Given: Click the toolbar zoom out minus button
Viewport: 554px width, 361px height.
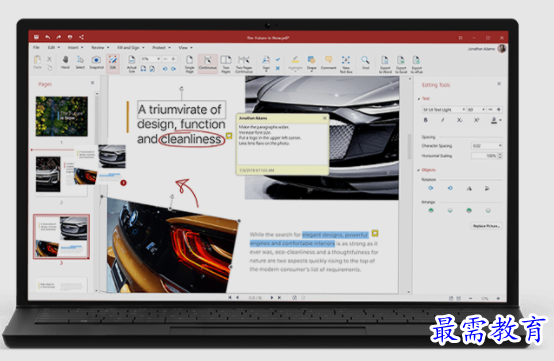Looking at the screenshot, I should [x=165, y=59].
